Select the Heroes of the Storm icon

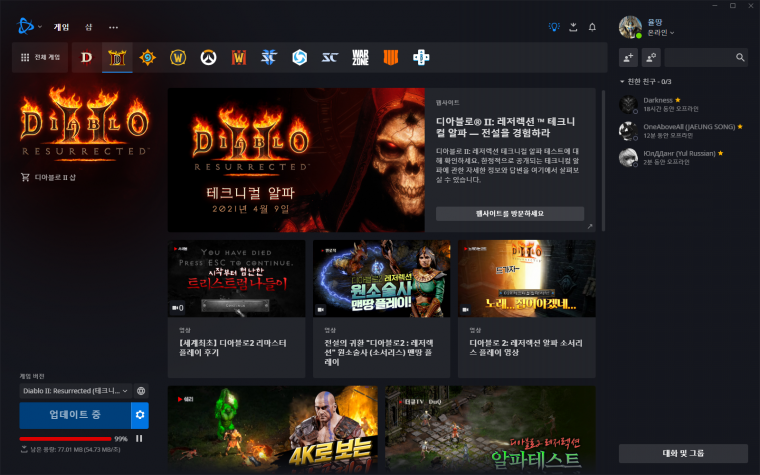(300, 58)
